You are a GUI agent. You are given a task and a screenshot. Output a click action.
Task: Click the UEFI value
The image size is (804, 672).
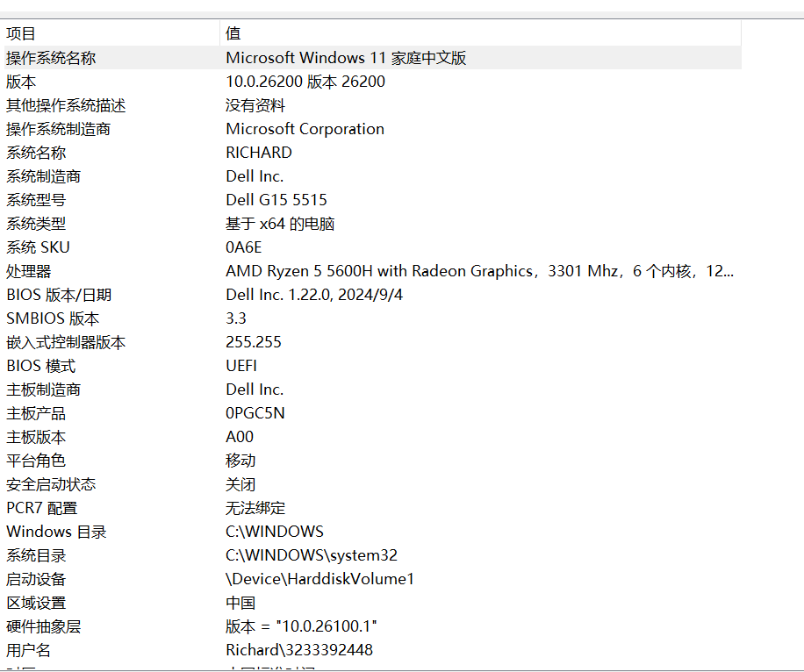click(x=241, y=366)
